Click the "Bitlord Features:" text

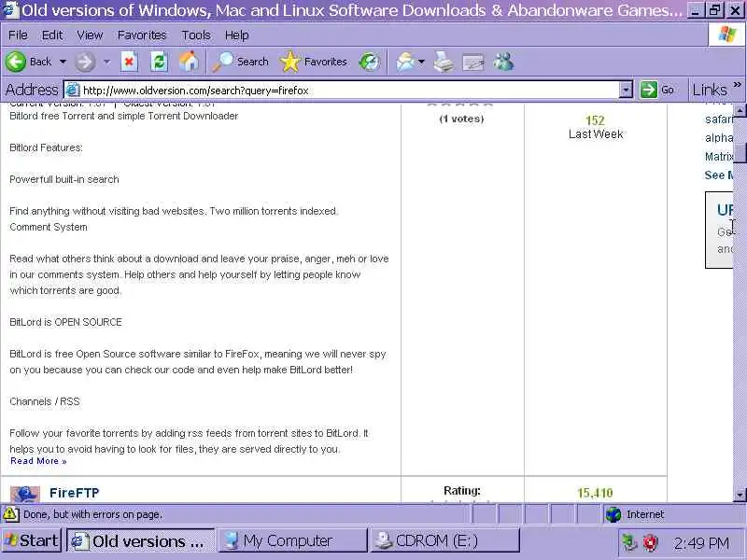[46, 147]
